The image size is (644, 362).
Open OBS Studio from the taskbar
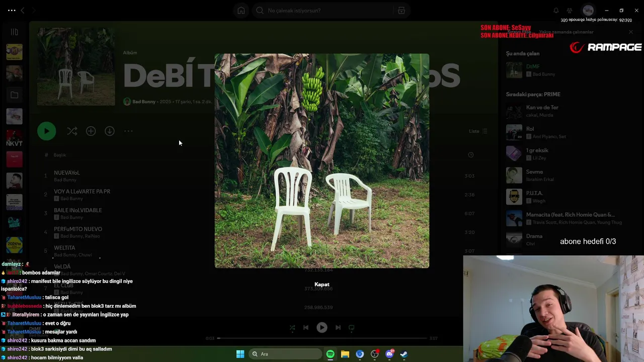tap(375, 354)
